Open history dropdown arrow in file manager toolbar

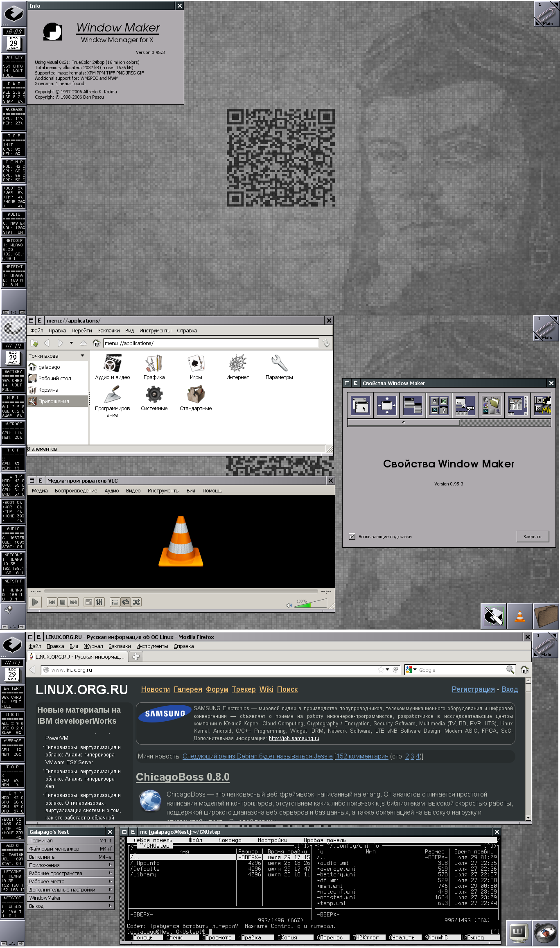(71, 343)
